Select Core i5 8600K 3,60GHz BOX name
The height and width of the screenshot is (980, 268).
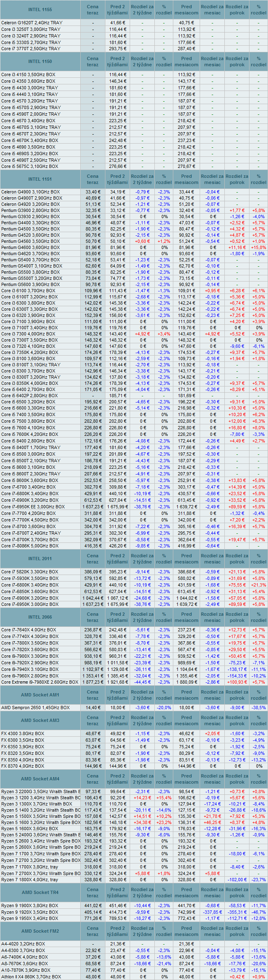pyautogui.click(x=30, y=480)
